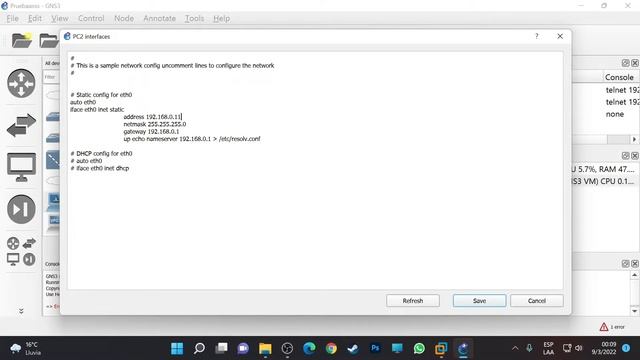This screenshot has width=640, height=360.
Task: Click the gateway 192.168.0.1 line
Action: [151, 131]
